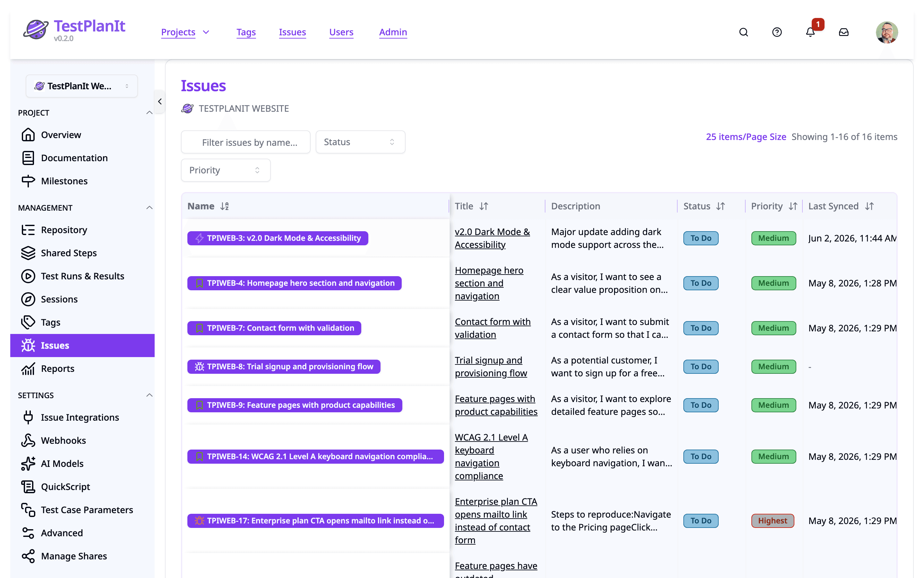Viewport: 924px width, 578px height.
Task: Open the inbox tray icon
Action: 843,32
